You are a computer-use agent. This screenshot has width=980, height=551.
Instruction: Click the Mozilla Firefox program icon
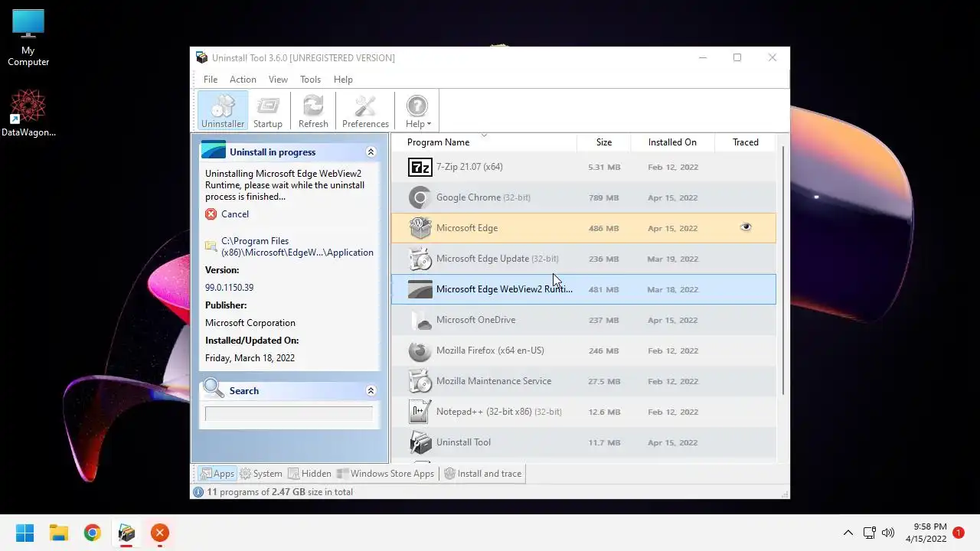pyautogui.click(x=420, y=350)
